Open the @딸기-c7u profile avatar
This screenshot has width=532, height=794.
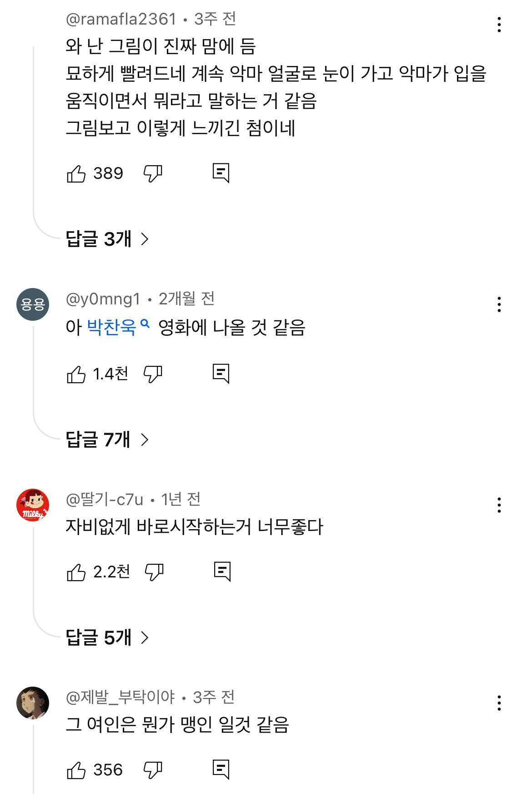33,505
